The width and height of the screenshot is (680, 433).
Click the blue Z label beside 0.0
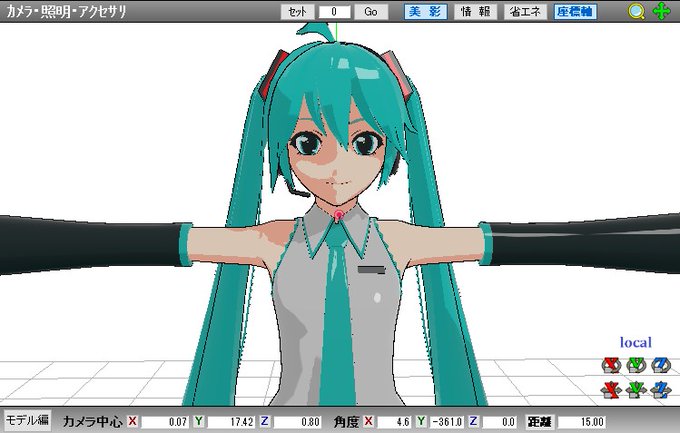pyautogui.click(x=474, y=421)
